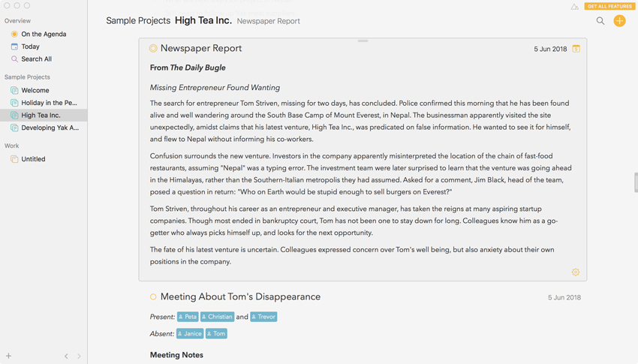Click the Get All Features button
The width and height of the screenshot is (638, 364).
pos(609,6)
